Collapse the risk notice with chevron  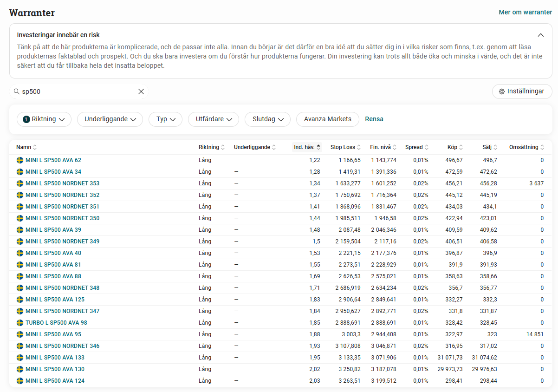[540, 35]
